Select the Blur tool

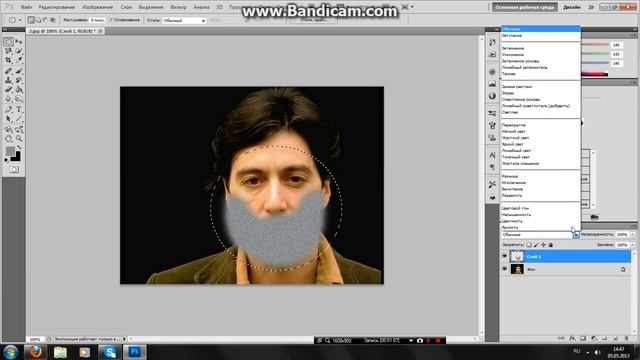point(9,99)
